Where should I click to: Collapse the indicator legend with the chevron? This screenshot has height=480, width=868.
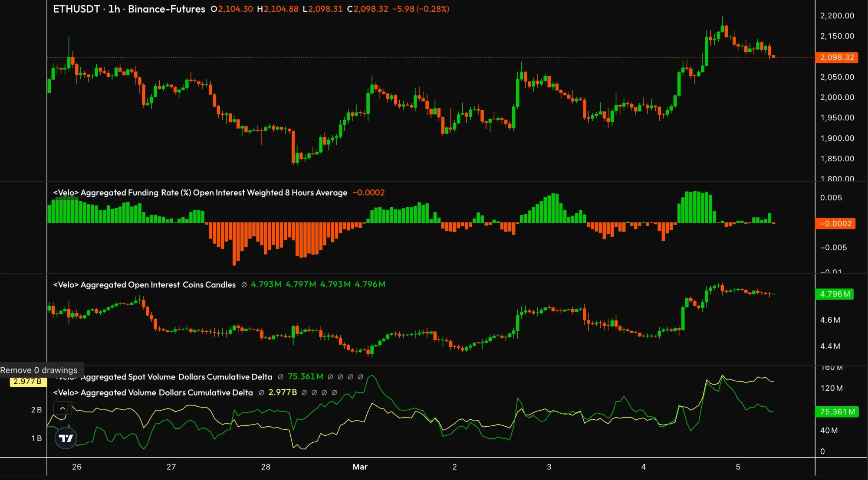click(62, 408)
